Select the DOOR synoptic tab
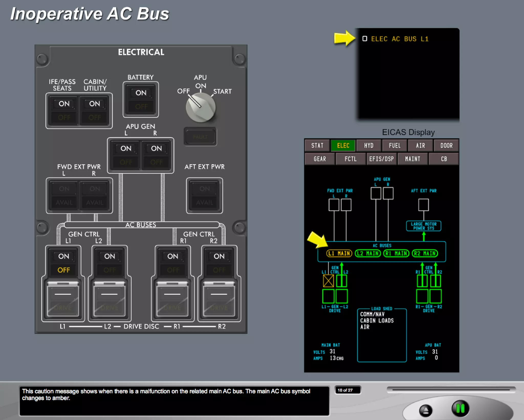The width and height of the screenshot is (524, 420). pyautogui.click(x=446, y=146)
